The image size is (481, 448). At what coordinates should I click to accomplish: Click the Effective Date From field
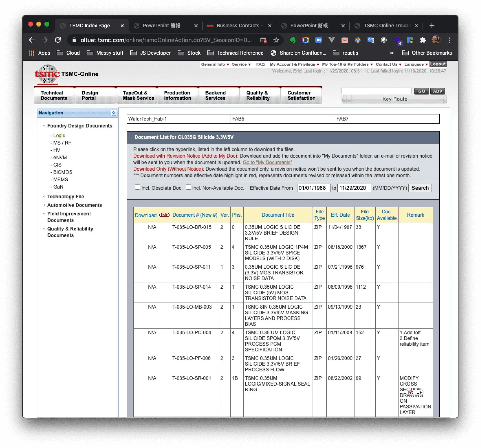[313, 188]
